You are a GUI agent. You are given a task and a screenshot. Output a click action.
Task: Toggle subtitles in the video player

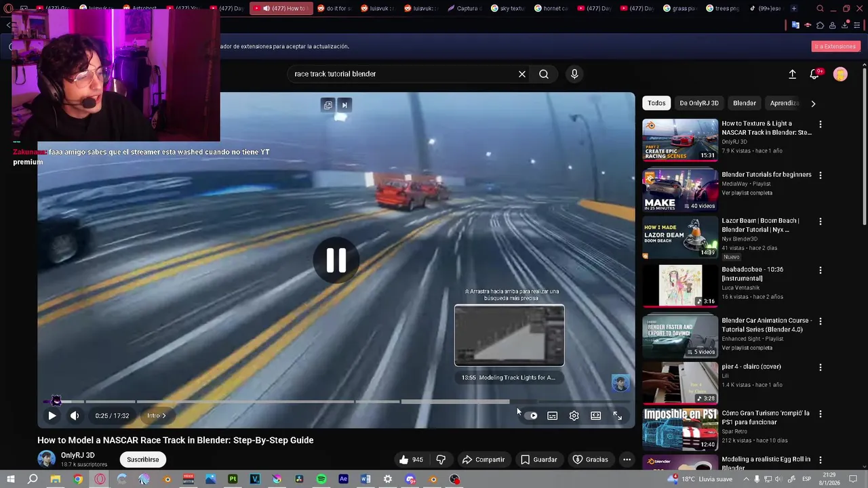553,415
